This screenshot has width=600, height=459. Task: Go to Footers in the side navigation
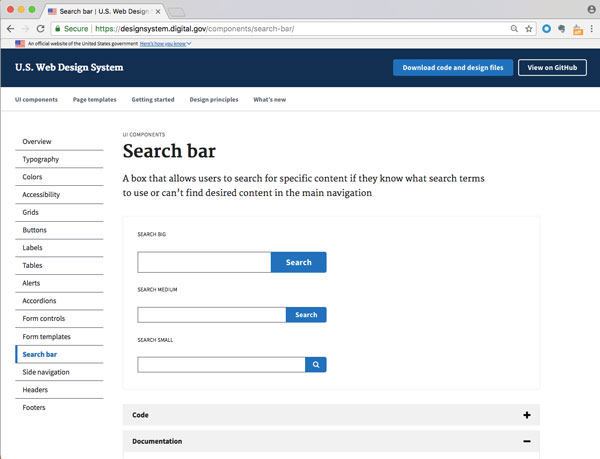coord(59,407)
